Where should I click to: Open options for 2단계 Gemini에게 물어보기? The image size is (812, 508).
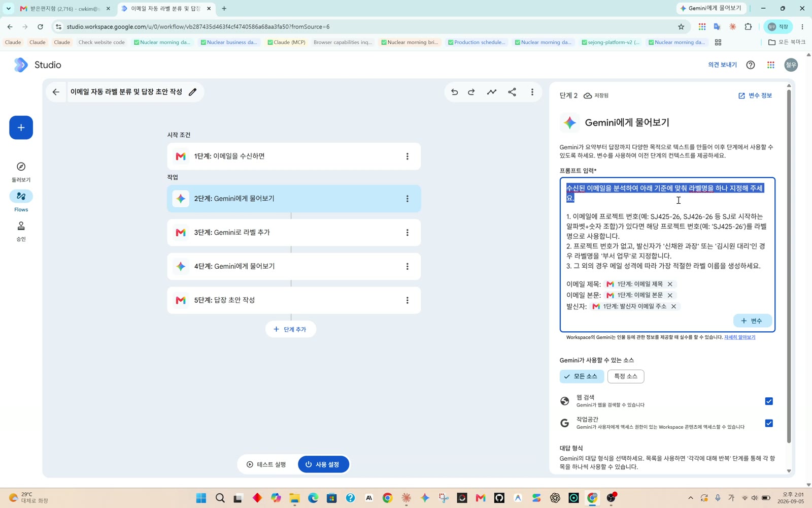tap(407, 199)
